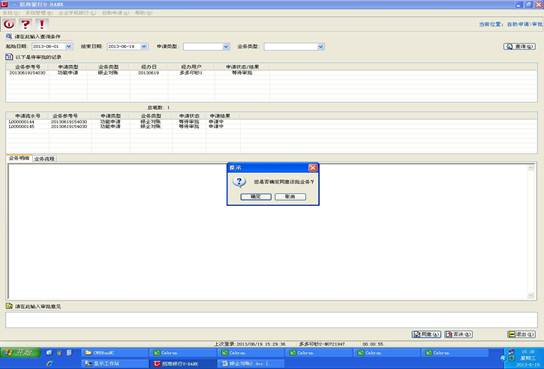This screenshot has width=544, height=369.
Task: Click the red power icon in the toolbar
Action: pos(9,24)
